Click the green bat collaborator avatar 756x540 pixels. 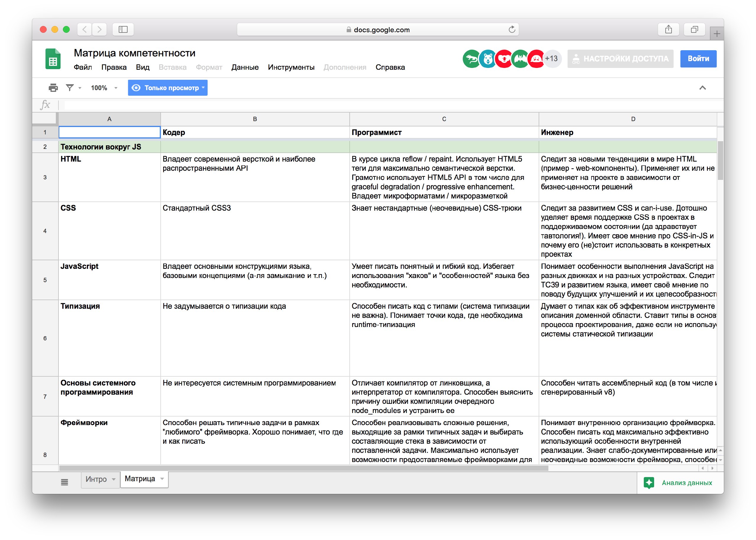(520, 59)
